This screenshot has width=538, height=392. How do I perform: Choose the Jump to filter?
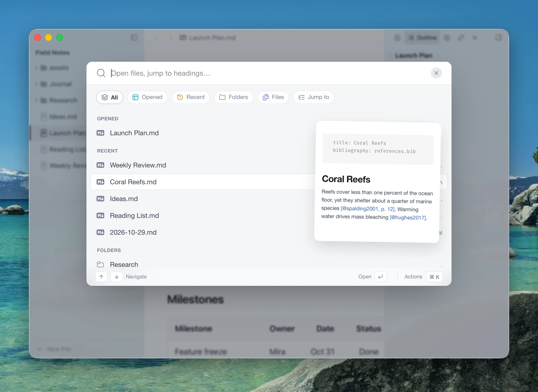click(313, 97)
